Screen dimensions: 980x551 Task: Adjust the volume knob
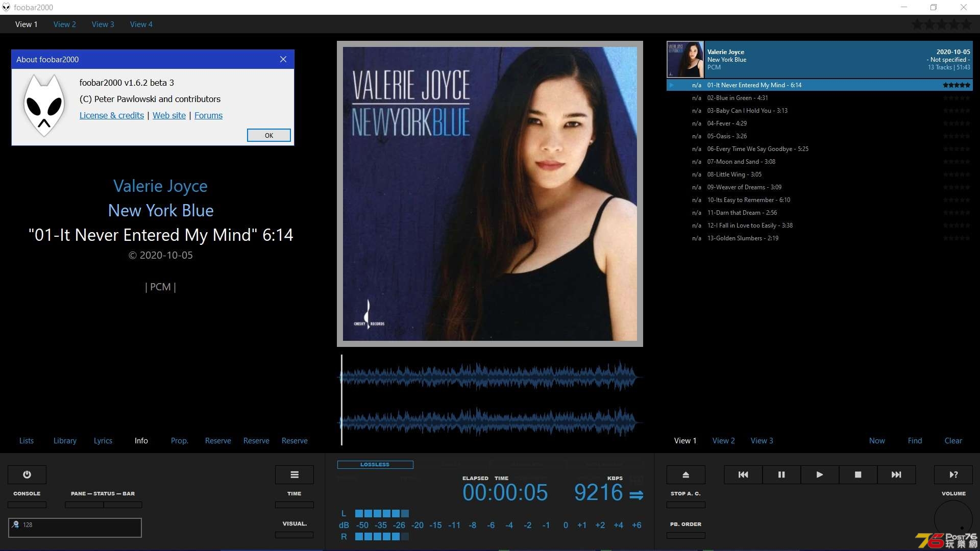[x=953, y=519]
